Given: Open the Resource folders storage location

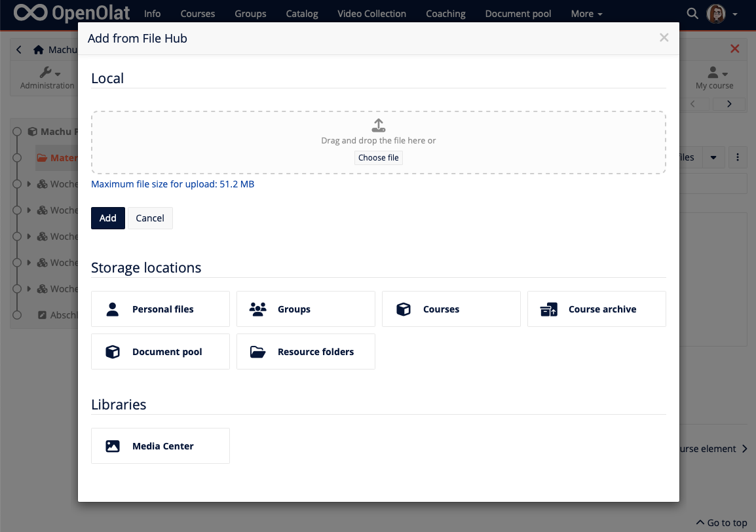Looking at the screenshot, I should click(305, 351).
